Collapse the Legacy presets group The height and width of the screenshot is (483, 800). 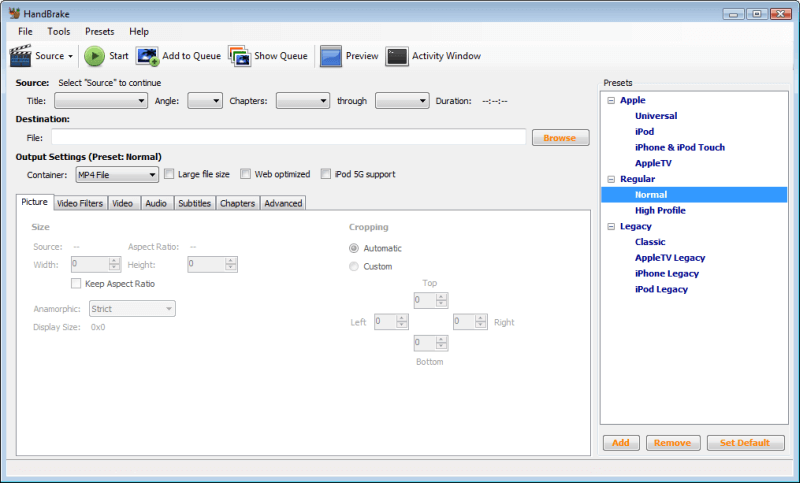(611, 226)
